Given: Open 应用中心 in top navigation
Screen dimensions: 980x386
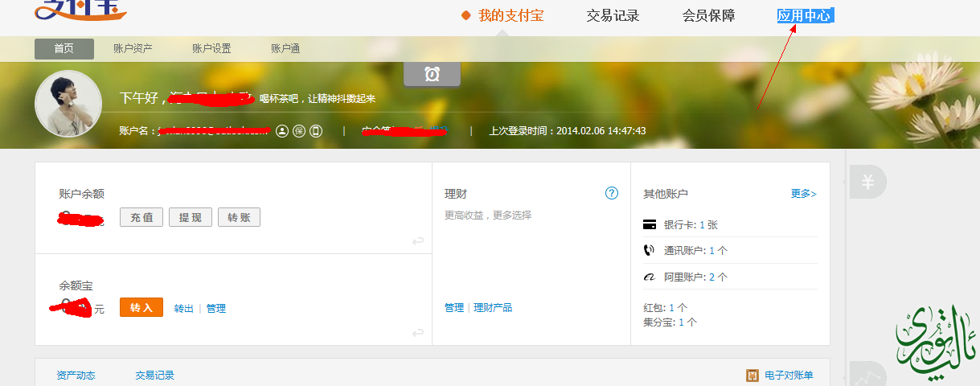Looking at the screenshot, I should (804, 15).
